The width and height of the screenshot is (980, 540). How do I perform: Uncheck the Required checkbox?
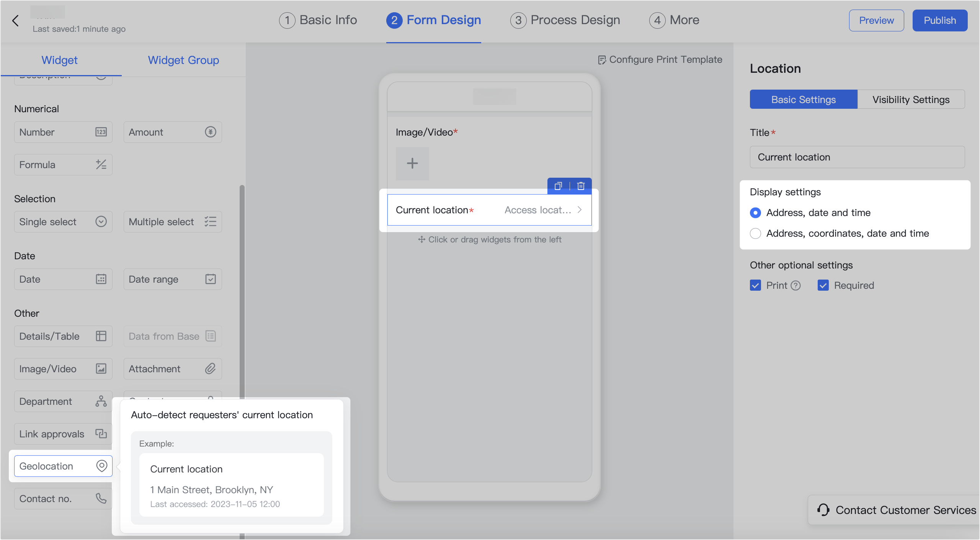click(823, 285)
